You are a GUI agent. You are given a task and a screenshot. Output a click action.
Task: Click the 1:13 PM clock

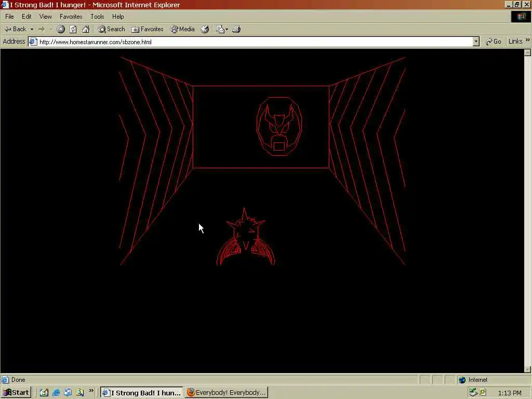(x=510, y=393)
